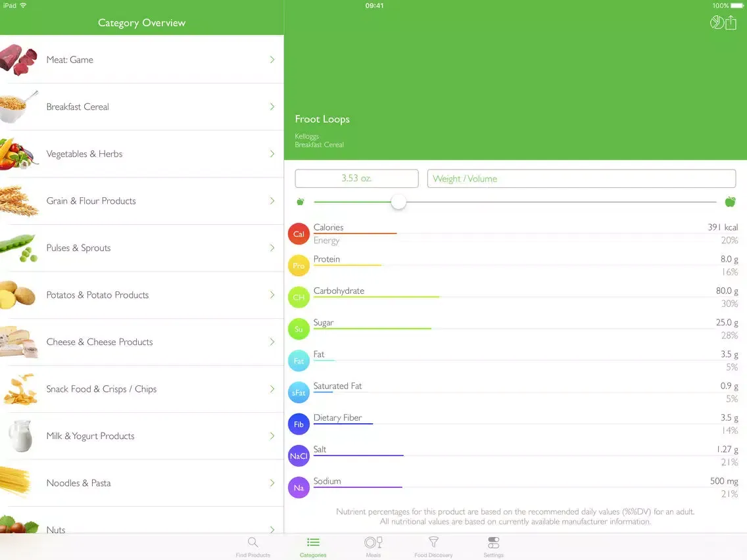Viewport: 747px width, 560px height.
Task: Tap the Grain & Flour wheat image
Action: pyautogui.click(x=18, y=200)
